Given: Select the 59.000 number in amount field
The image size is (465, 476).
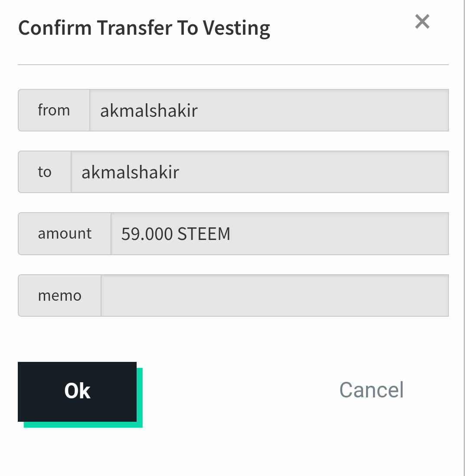Looking at the screenshot, I should tap(147, 234).
